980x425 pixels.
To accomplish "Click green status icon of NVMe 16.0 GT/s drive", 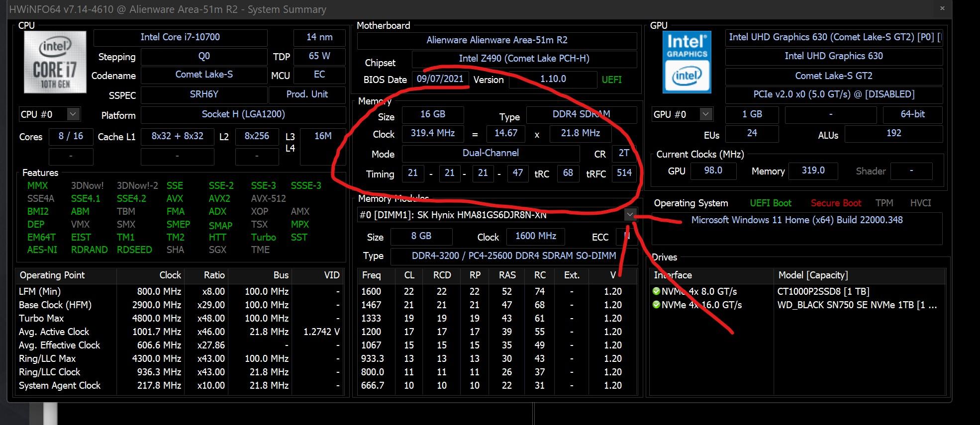I will (656, 305).
